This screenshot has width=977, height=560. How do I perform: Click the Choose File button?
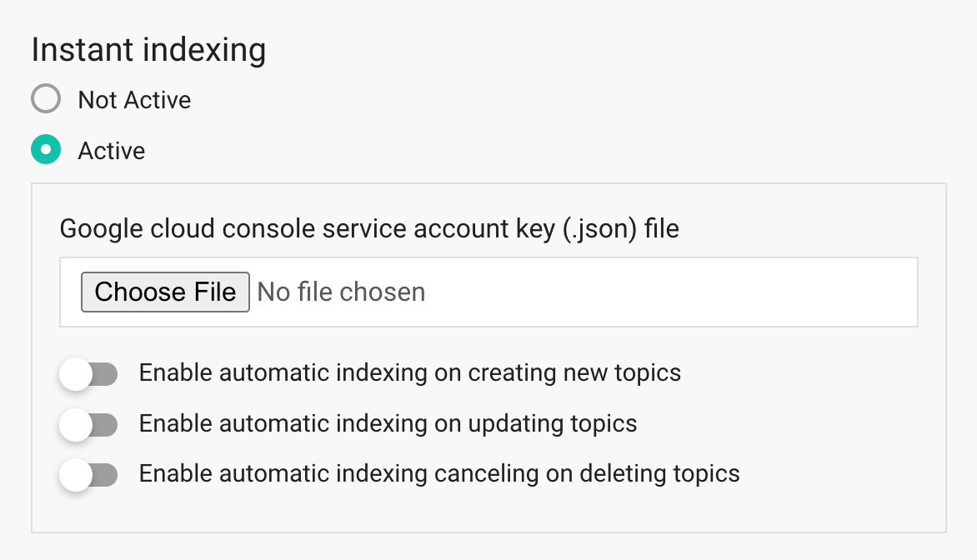coord(165,292)
